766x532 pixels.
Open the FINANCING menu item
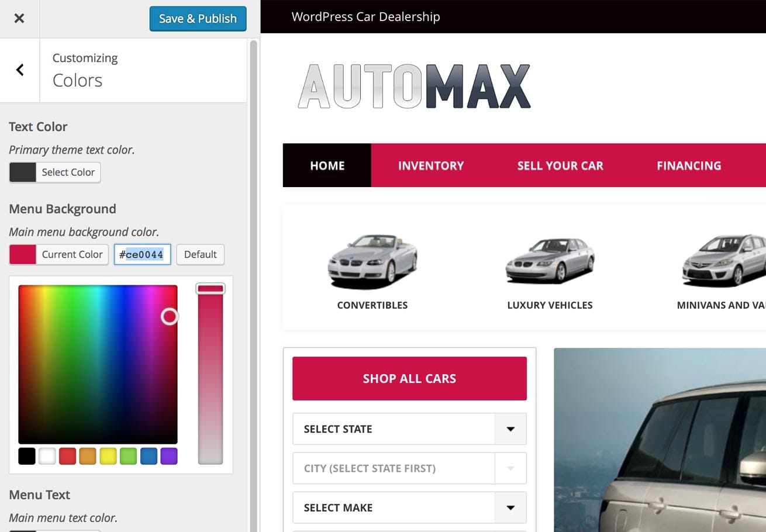[689, 165]
